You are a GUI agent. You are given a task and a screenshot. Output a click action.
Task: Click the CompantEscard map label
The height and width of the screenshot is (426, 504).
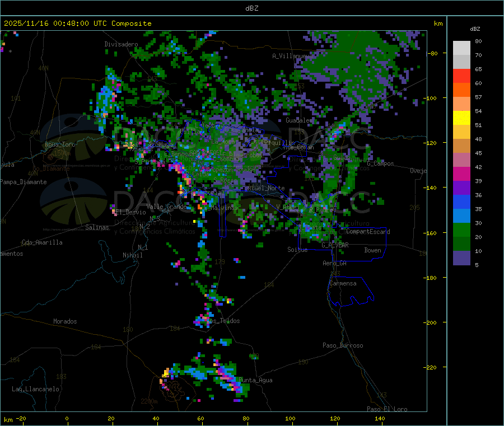point(368,232)
